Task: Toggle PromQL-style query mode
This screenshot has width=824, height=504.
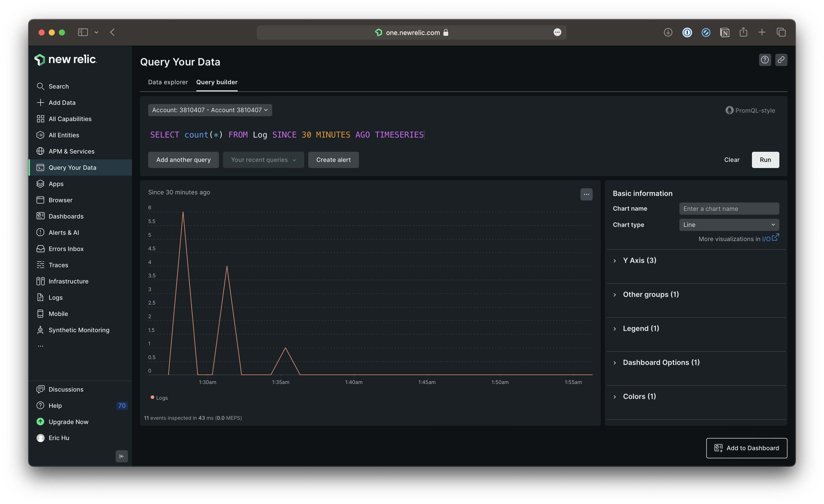Action: tap(750, 110)
